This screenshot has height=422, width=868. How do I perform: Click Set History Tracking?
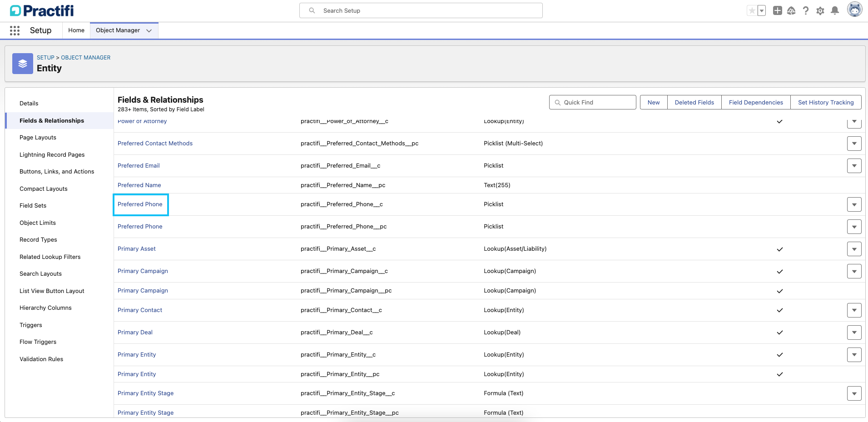point(826,102)
